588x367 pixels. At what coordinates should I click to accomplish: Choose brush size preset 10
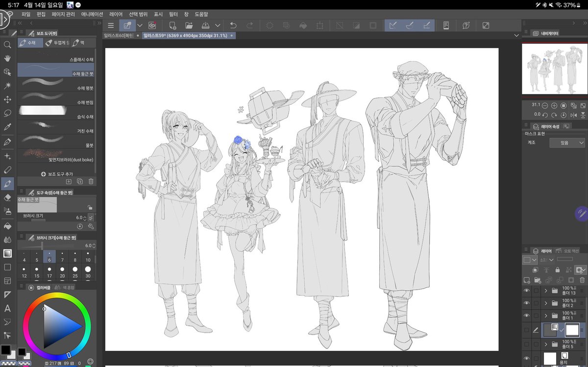[x=88, y=257]
